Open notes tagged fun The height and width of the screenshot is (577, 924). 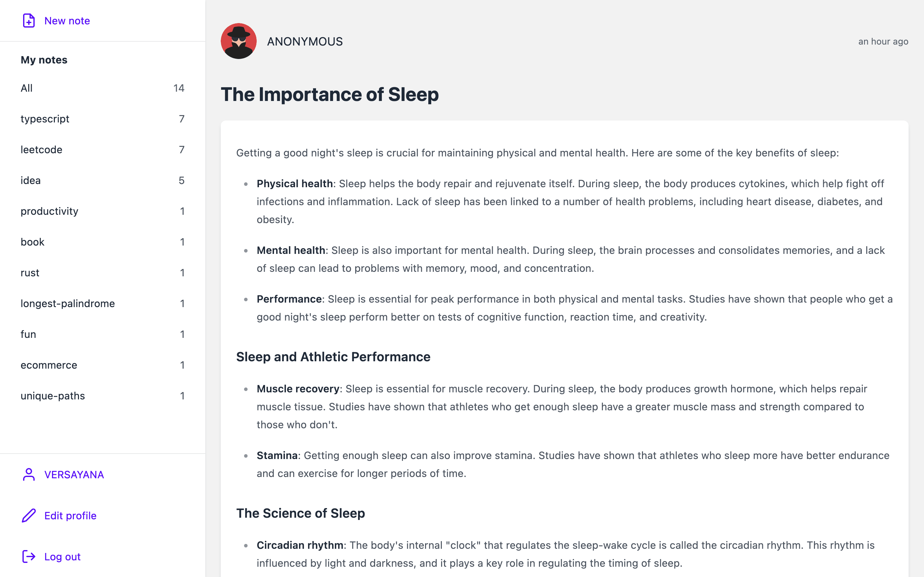pyautogui.click(x=28, y=334)
